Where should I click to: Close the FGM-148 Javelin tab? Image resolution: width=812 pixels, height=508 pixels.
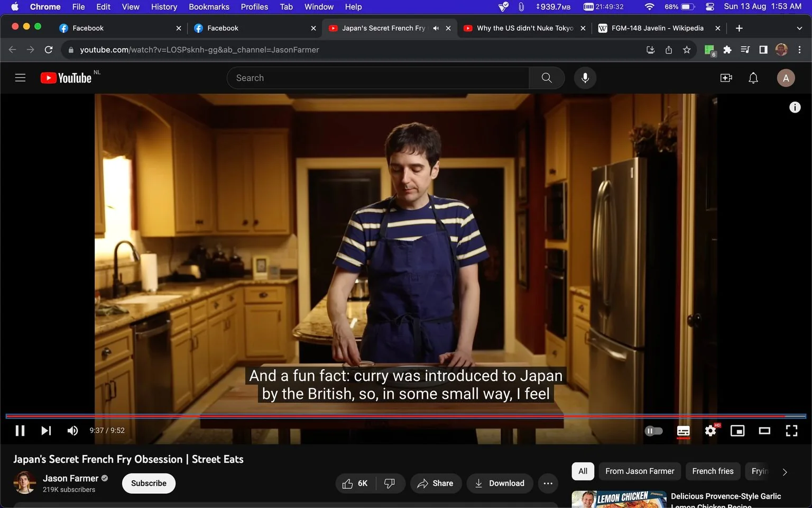717,28
